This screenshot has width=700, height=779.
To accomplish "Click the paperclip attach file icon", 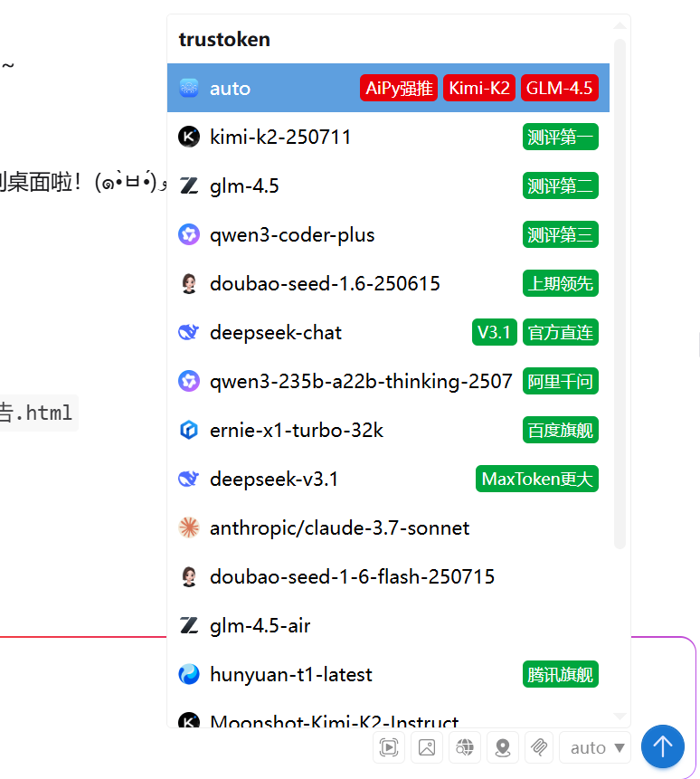I will click(x=539, y=747).
